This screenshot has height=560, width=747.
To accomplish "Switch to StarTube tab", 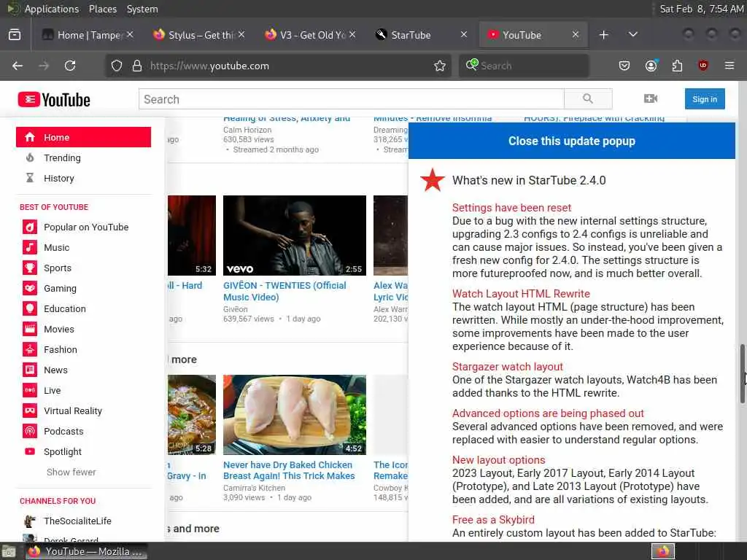I will coord(421,35).
